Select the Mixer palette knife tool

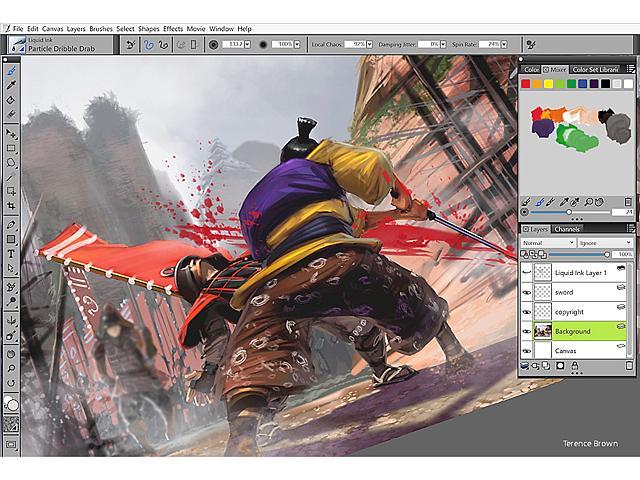tap(551, 202)
